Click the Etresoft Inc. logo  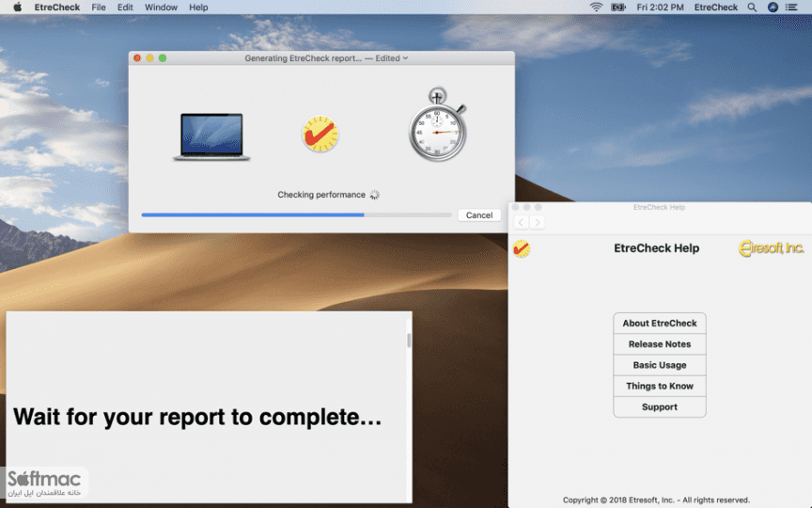point(771,248)
